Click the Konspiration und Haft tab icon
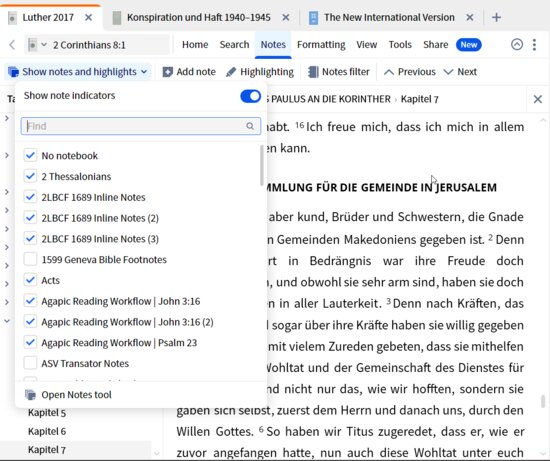The height and width of the screenshot is (461, 550). pos(117,18)
